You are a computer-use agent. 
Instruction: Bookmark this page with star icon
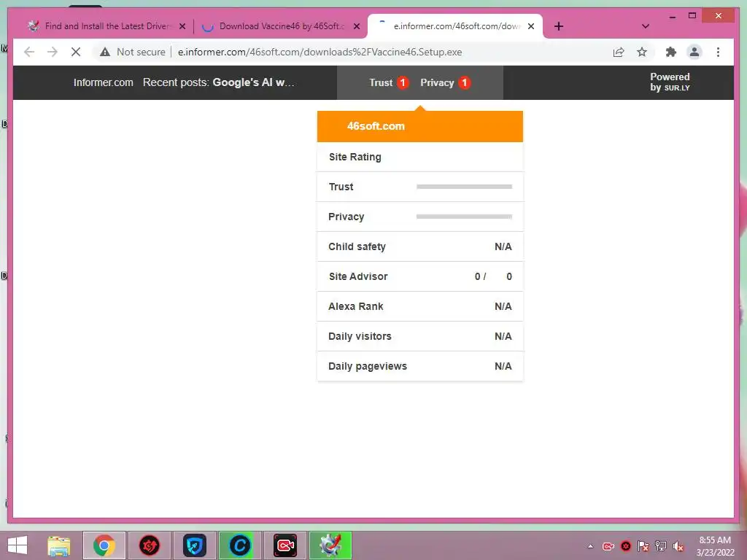click(642, 52)
